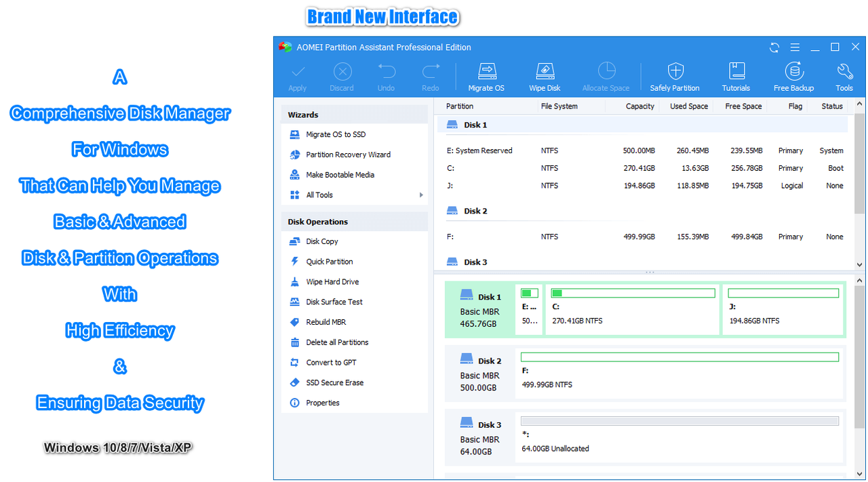Click the F: partition usage bar
The image size is (868, 482).
(679, 357)
